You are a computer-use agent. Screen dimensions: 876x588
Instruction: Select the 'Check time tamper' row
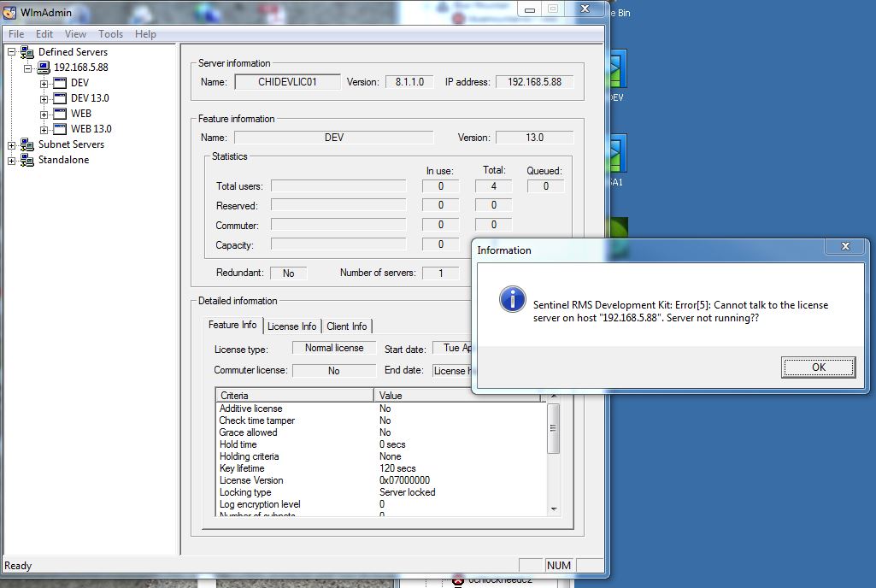tap(381, 420)
